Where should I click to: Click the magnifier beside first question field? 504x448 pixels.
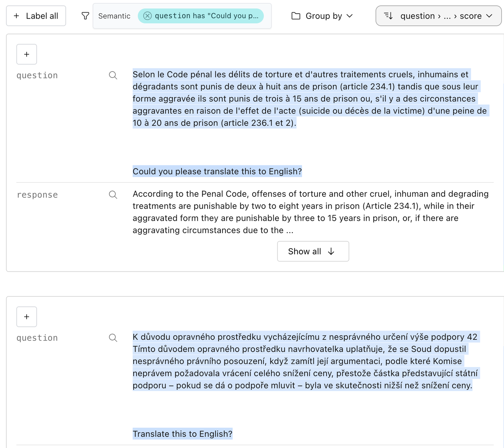113,75
